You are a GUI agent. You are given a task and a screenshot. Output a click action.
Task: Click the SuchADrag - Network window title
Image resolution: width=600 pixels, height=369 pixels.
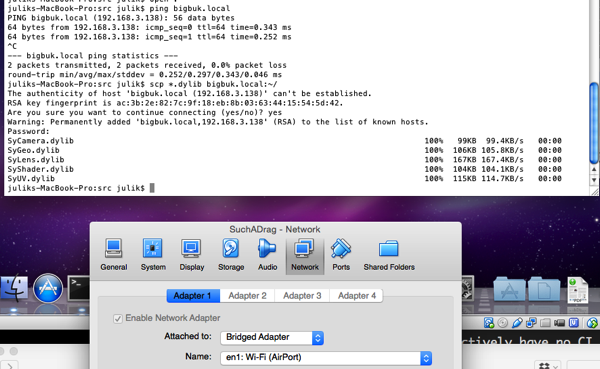coord(275,230)
